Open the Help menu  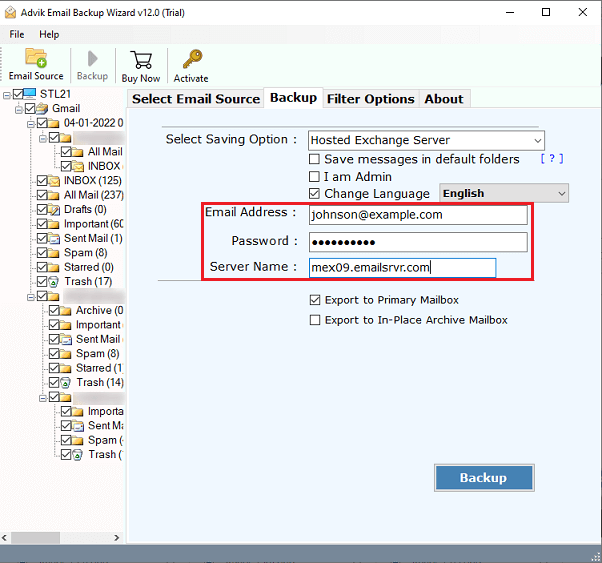[49, 35]
